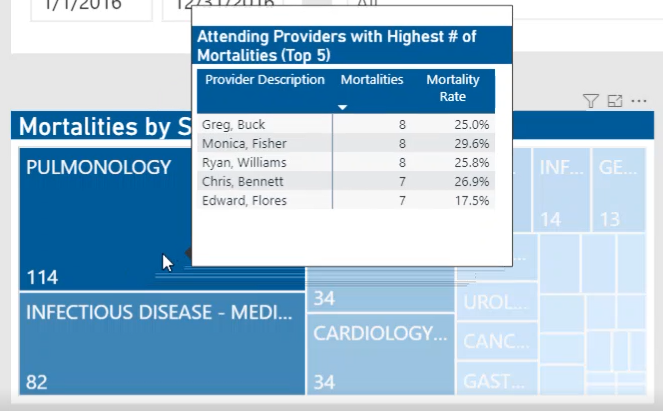Click the filter funnel icon on visual
Viewport: 663px width, 411px height.
(x=590, y=101)
